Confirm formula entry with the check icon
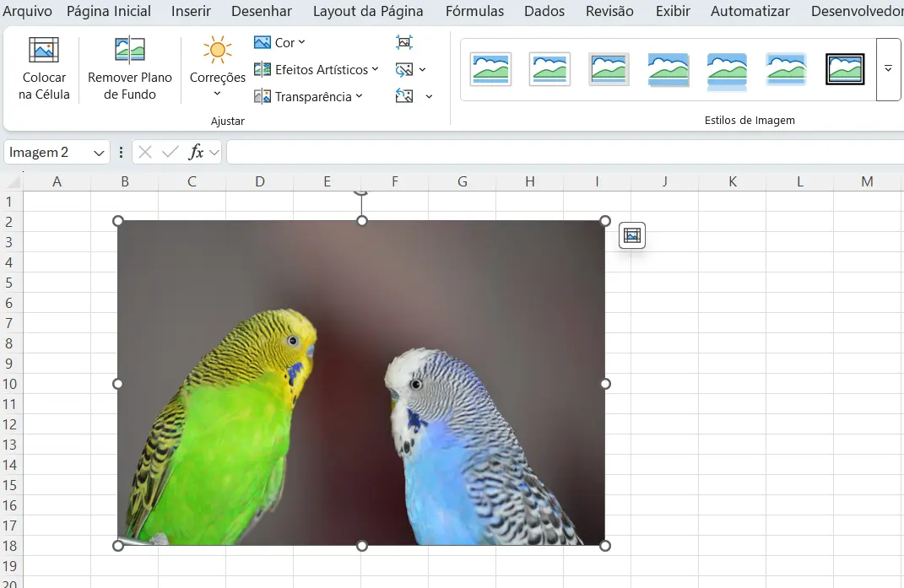This screenshot has width=904, height=588. [x=171, y=152]
